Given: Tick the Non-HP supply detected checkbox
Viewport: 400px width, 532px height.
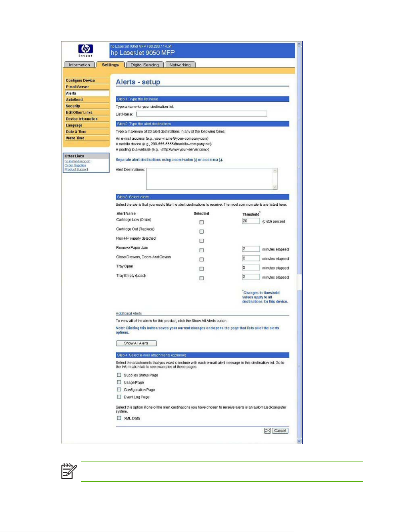Looking at the screenshot, I should [x=202, y=241].
